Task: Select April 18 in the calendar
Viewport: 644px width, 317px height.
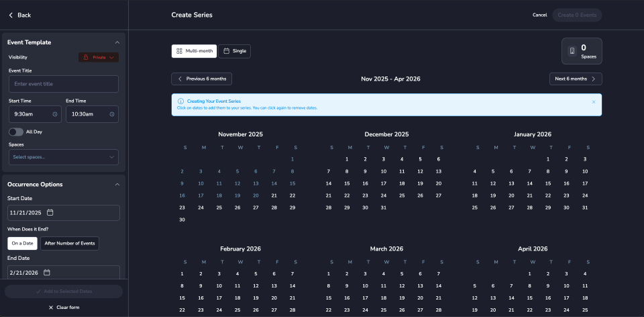Action: [x=585, y=298]
